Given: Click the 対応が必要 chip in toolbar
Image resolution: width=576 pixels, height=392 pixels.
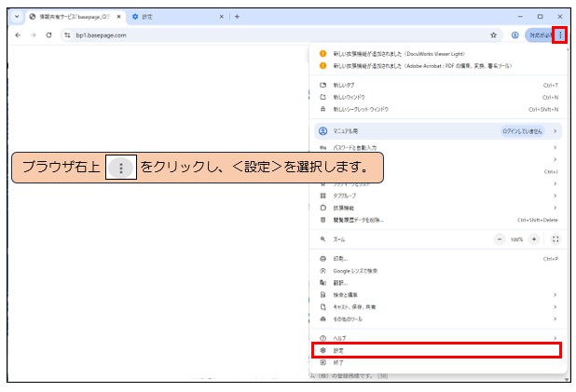Looking at the screenshot, I should [x=540, y=35].
